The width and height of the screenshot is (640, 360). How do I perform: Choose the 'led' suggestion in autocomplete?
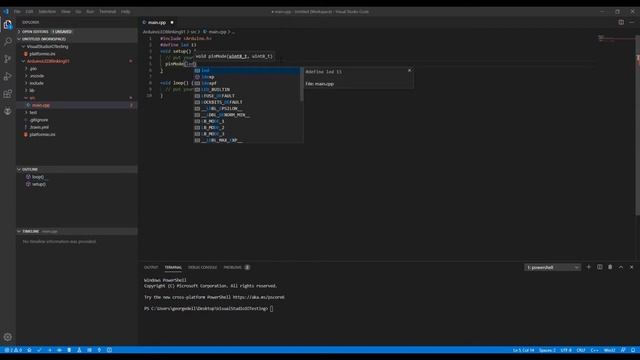(x=247, y=70)
